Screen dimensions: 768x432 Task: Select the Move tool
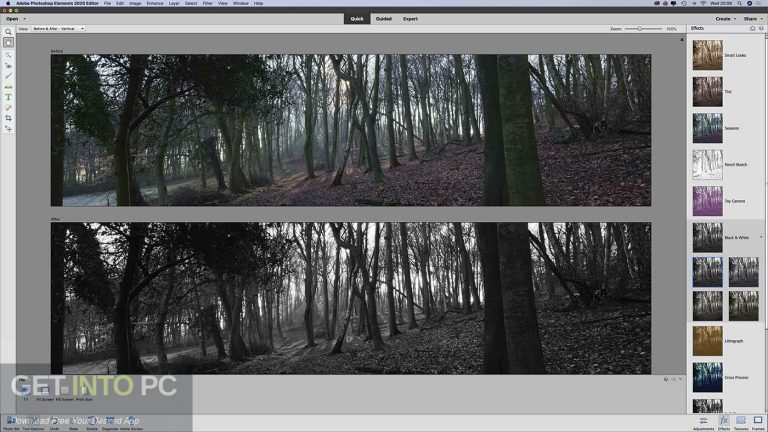[x=8, y=129]
